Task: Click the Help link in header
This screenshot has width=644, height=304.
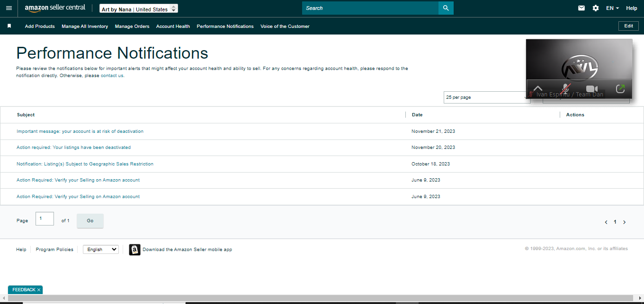Action: pos(632,8)
